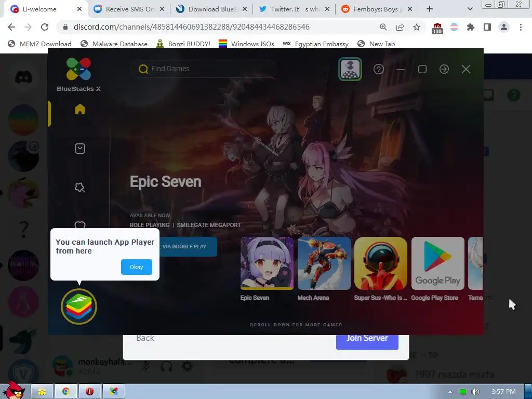Open the Chrome extensions puzzle icon
Viewport: 532px width, 399px height.
pyautogui.click(x=471, y=27)
